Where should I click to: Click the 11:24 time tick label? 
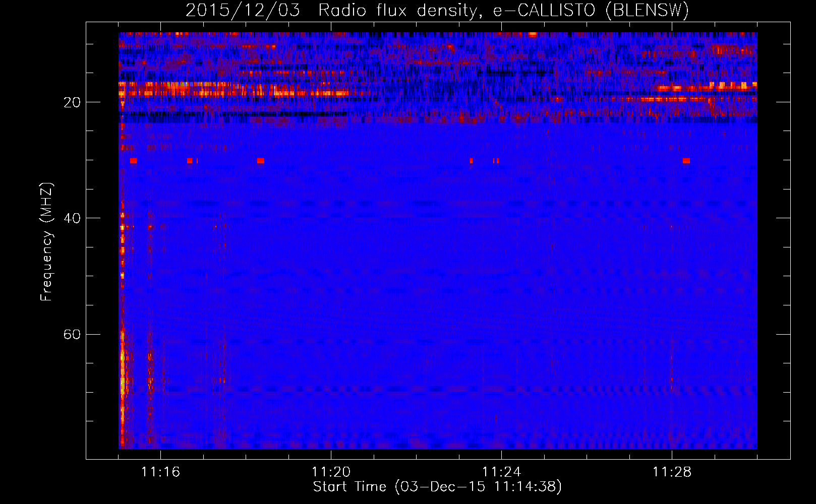[501, 472]
